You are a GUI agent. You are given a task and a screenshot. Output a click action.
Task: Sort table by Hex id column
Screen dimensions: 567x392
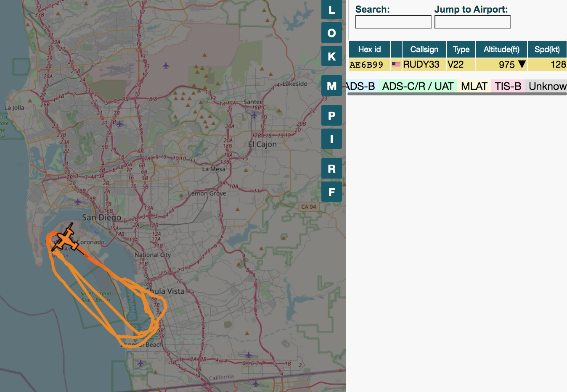click(369, 50)
